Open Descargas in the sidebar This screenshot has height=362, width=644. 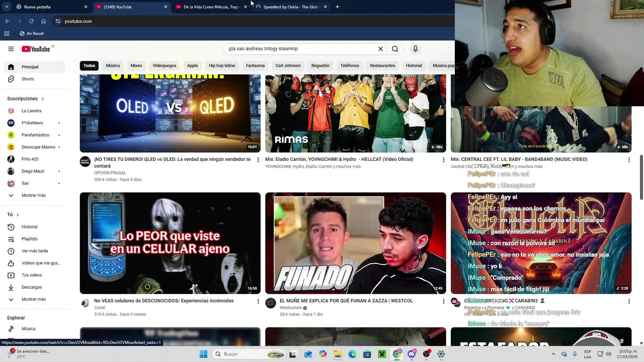[x=34, y=287]
